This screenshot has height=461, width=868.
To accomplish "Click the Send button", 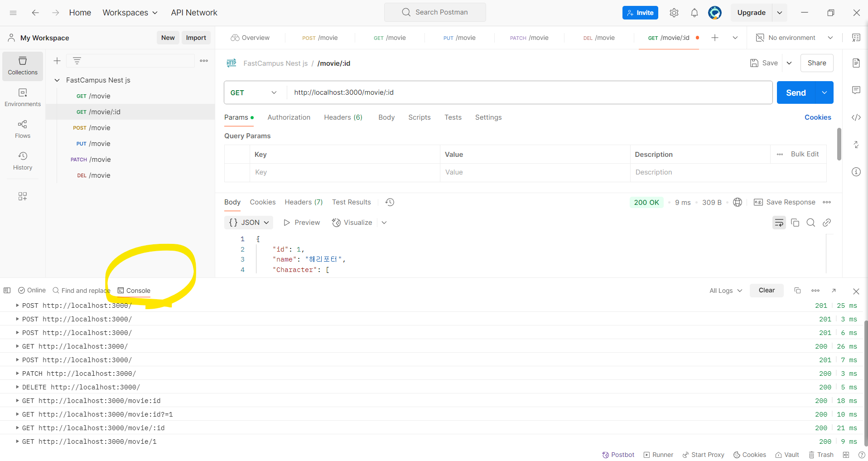I will (796, 92).
